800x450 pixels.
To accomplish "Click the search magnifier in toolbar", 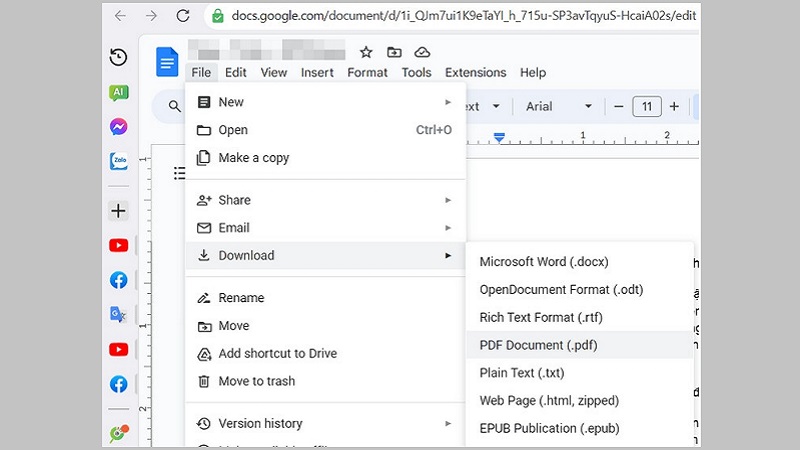I will 174,106.
